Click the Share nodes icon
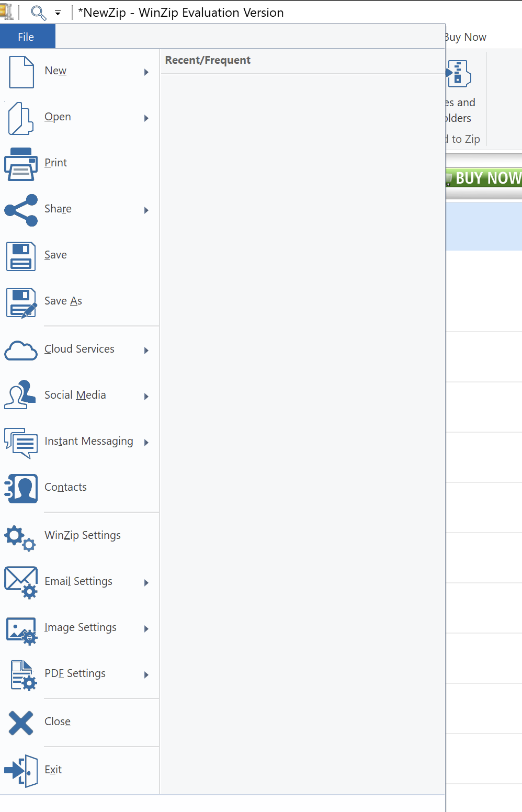 pyautogui.click(x=21, y=210)
